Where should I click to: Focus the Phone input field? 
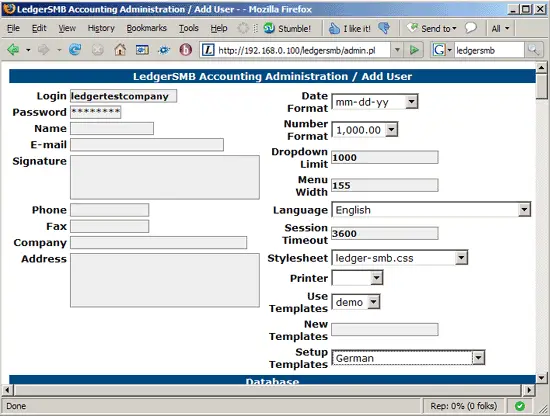tap(109, 210)
